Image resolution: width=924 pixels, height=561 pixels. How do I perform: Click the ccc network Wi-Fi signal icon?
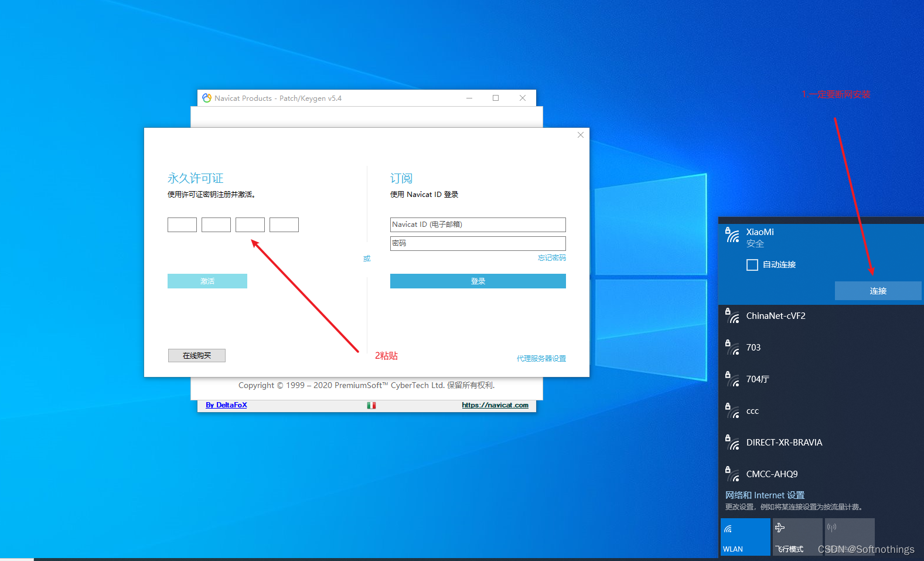pyautogui.click(x=732, y=411)
